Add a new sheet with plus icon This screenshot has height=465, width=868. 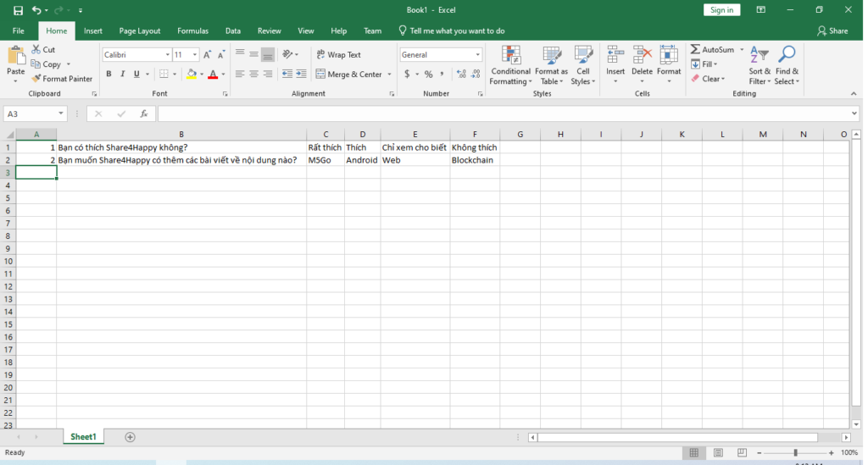[130, 437]
